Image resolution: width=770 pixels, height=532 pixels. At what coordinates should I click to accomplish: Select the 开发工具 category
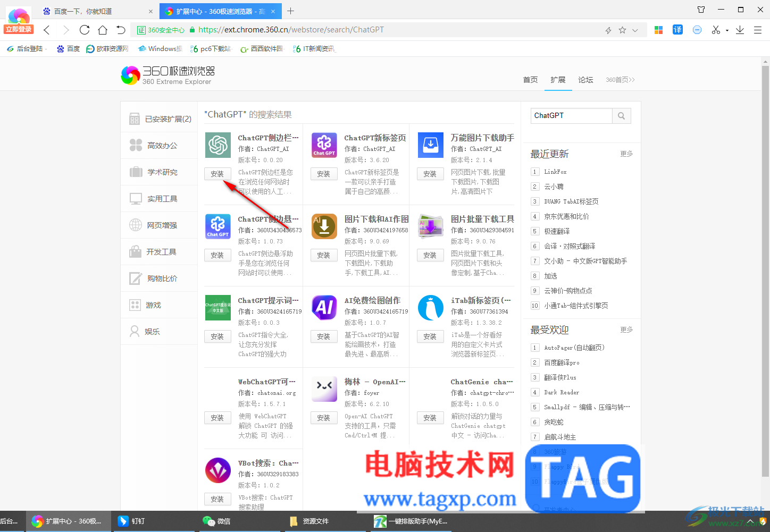pos(159,252)
